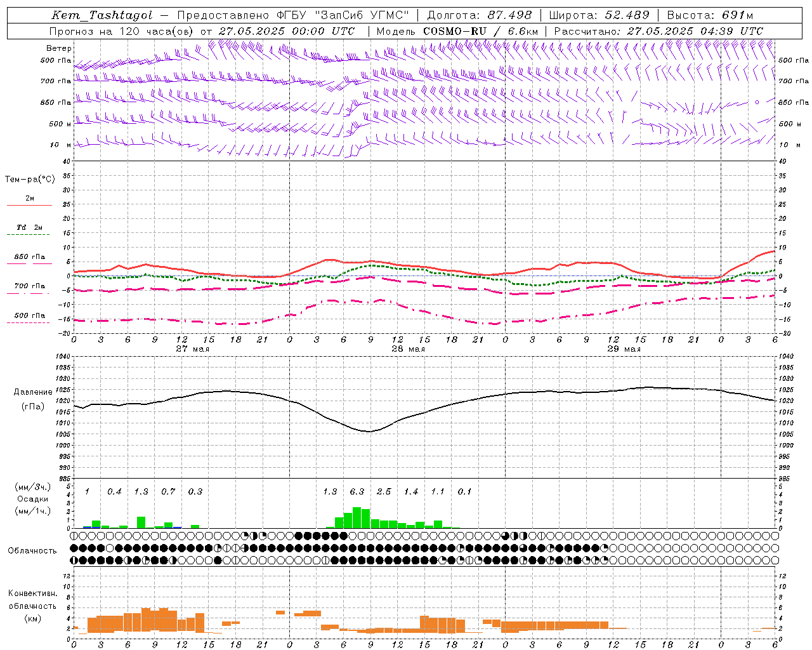Click the 0.4 precipitation total value

click(x=114, y=492)
